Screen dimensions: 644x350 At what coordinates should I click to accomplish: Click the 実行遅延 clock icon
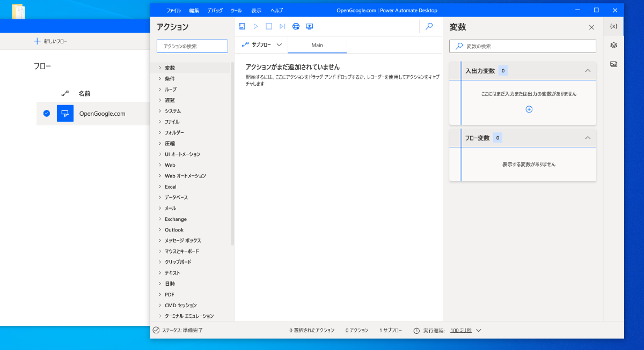(x=416, y=331)
